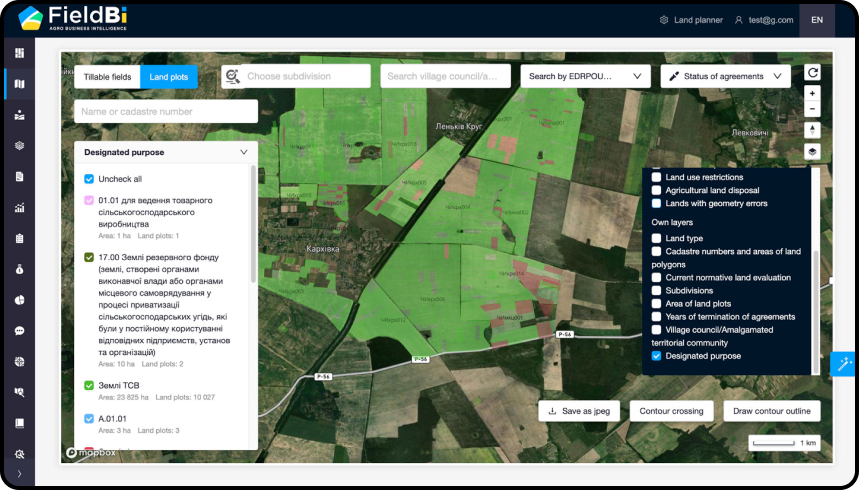Screen dimensions: 859x490
Task: Open the map search icon in sidebar
Action: (20, 392)
